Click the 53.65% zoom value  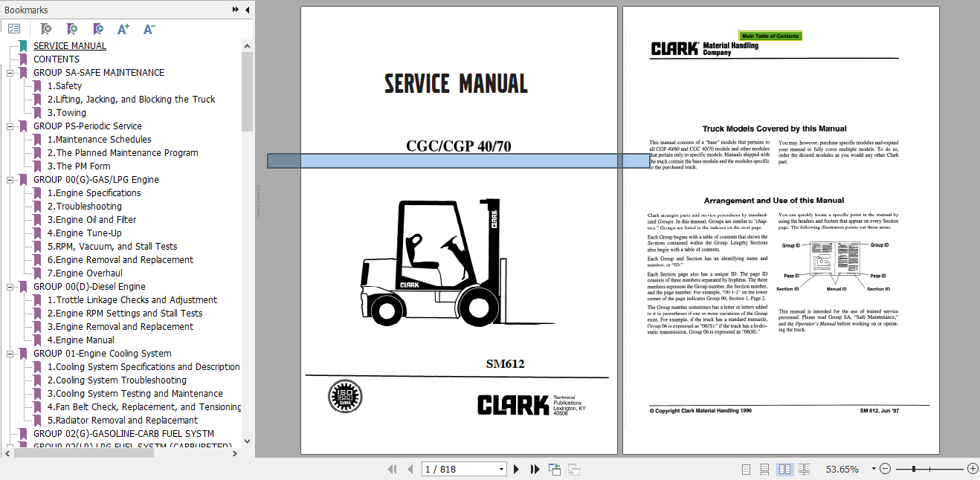click(x=842, y=469)
